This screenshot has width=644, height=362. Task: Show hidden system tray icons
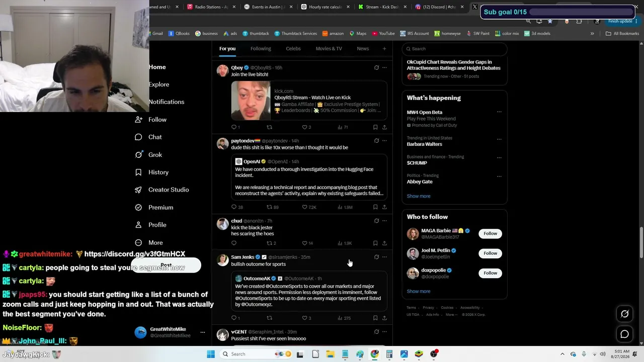pos(562,354)
